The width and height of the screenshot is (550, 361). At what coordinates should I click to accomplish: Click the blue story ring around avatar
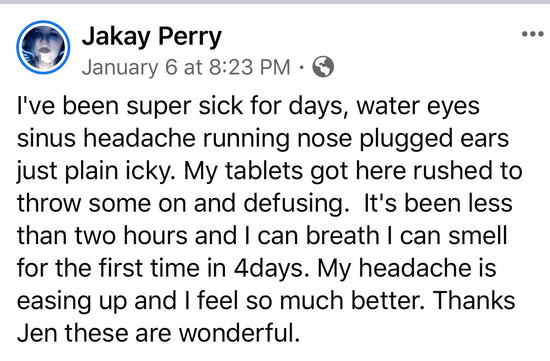(x=43, y=47)
